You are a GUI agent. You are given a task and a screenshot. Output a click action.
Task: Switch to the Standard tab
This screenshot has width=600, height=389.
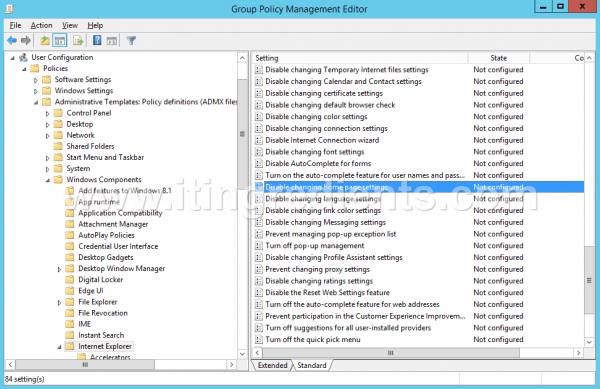[312, 365]
